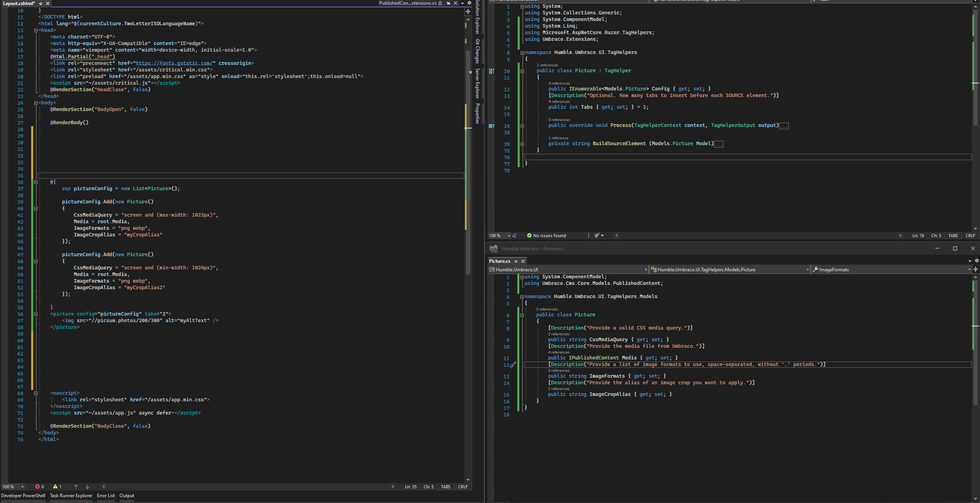Click the lock icon on the PublishedCon...xtensions.cs tab
The width and height of the screenshot is (980, 503).
pyautogui.click(x=440, y=3)
